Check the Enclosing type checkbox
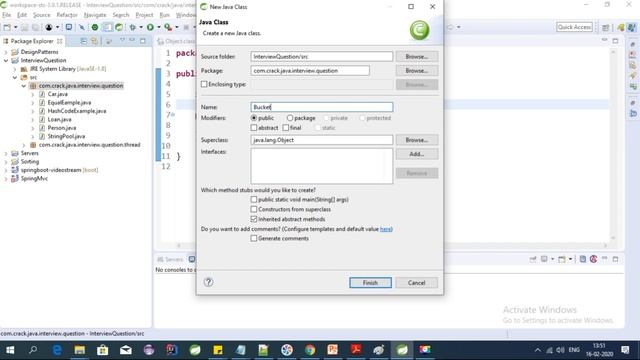 tap(204, 84)
